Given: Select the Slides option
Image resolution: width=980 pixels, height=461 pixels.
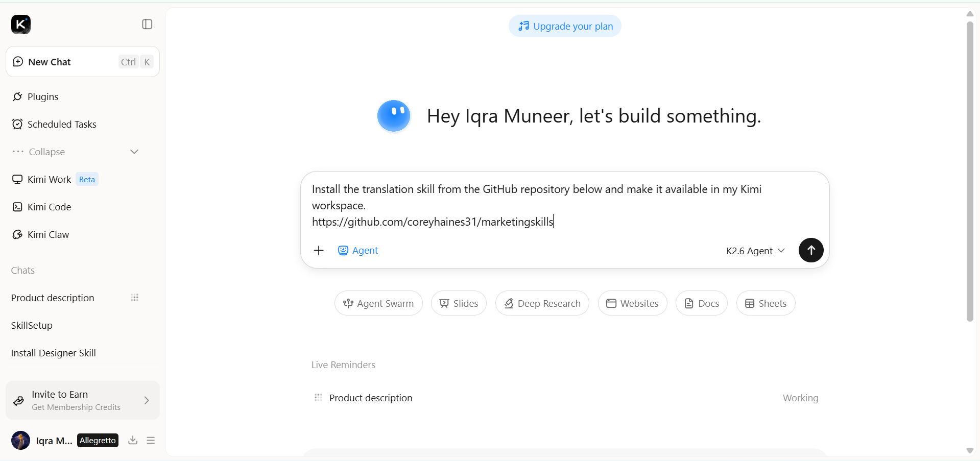Looking at the screenshot, I should tap(459, 303).
